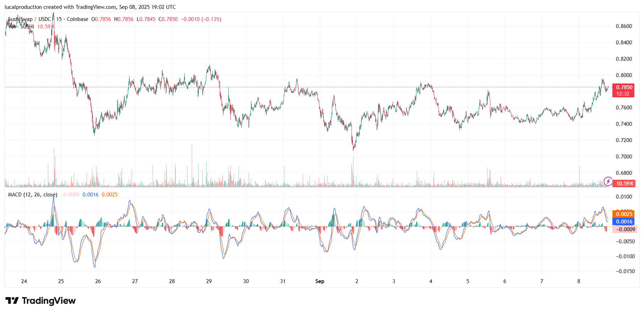
Task: Click the date label 30 on time axis
Action: pos(246,281)
